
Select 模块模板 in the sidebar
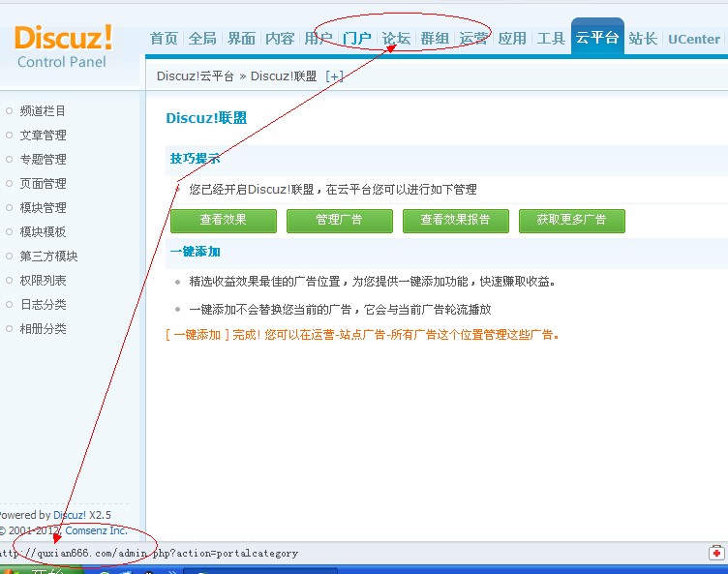tap(43, 231)
